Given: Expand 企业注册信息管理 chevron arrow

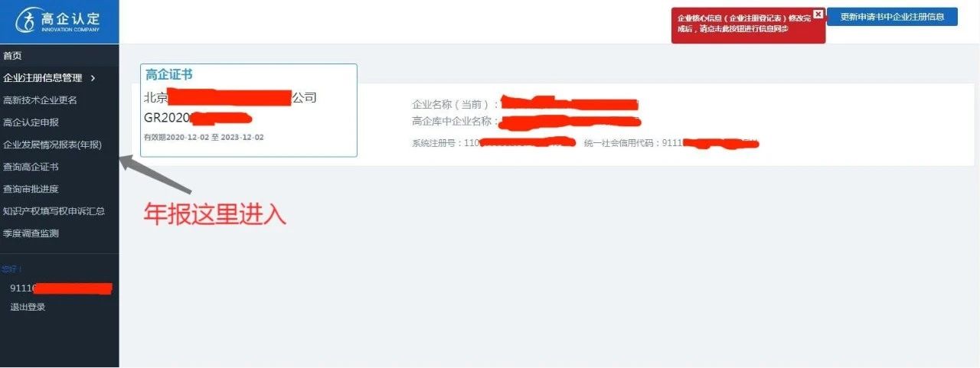Looking at the screenshot, I should click(93, 78).
